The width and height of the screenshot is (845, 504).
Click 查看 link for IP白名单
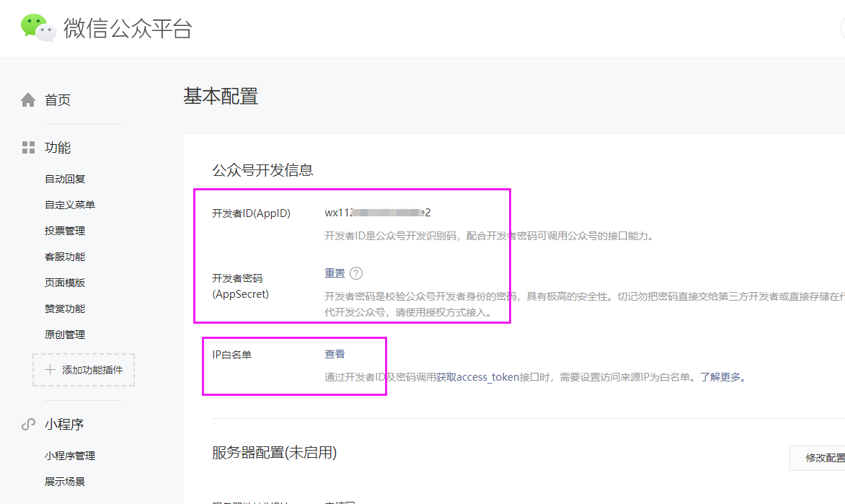coord(335,354)
